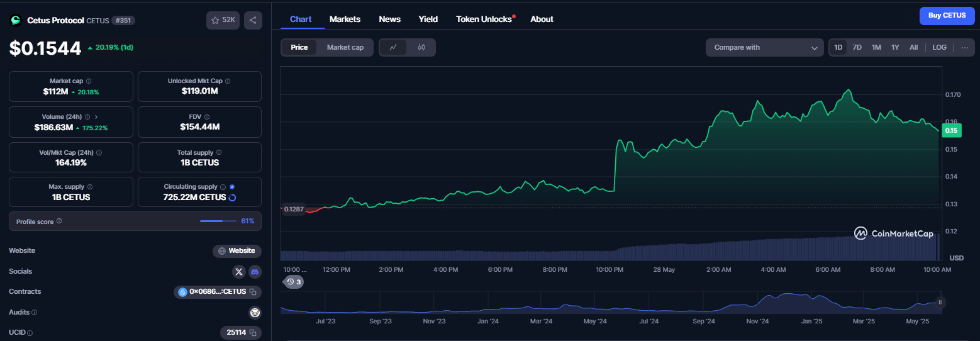Click the #351 rank badge
Screen dimensions: 980x341
point(123,20)
